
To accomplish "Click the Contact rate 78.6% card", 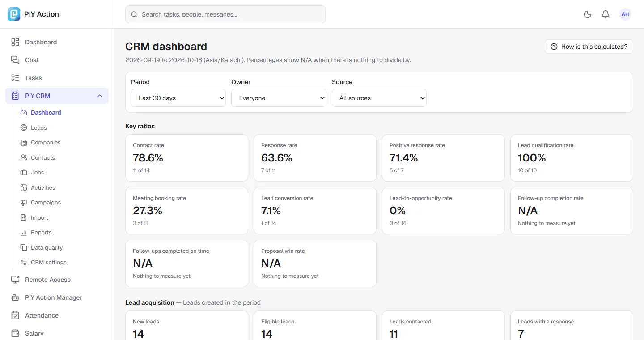I will [186, 158].
